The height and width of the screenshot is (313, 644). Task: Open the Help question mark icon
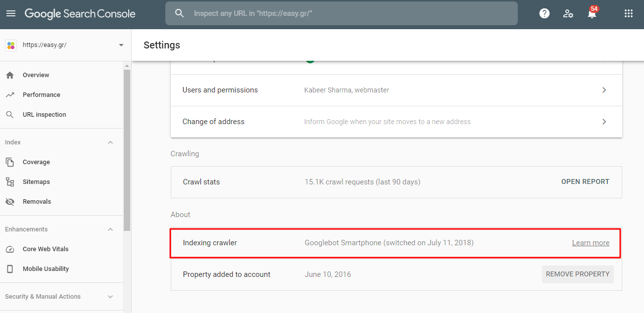pos(545,13)
